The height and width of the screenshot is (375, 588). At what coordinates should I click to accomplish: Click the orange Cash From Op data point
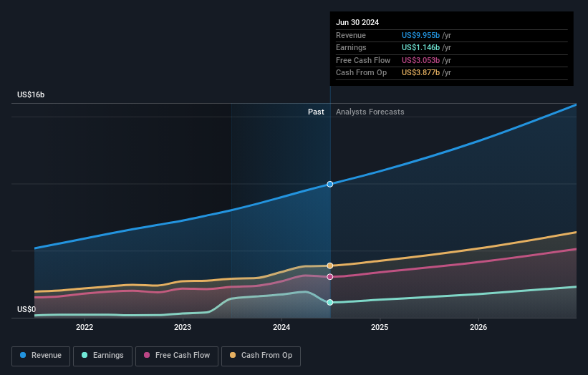(x=330, y=266)
